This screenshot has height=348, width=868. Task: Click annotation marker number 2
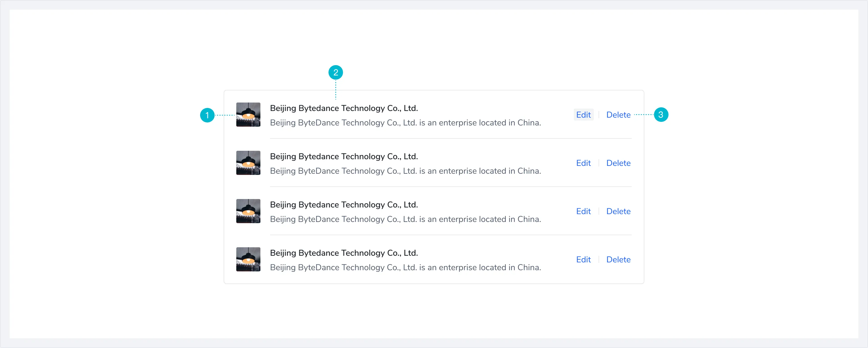[x=336, y=72]
